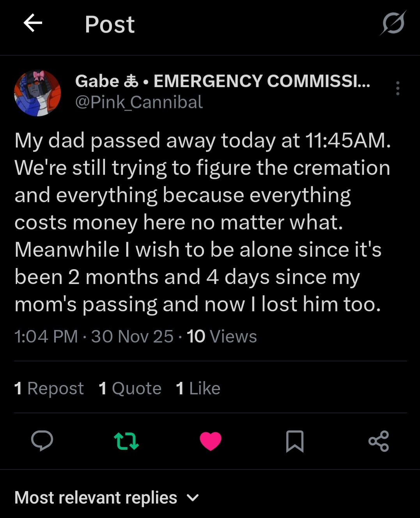Tap the reply speech bubble icon
The image size is (420, 518).
click(42, 441)
